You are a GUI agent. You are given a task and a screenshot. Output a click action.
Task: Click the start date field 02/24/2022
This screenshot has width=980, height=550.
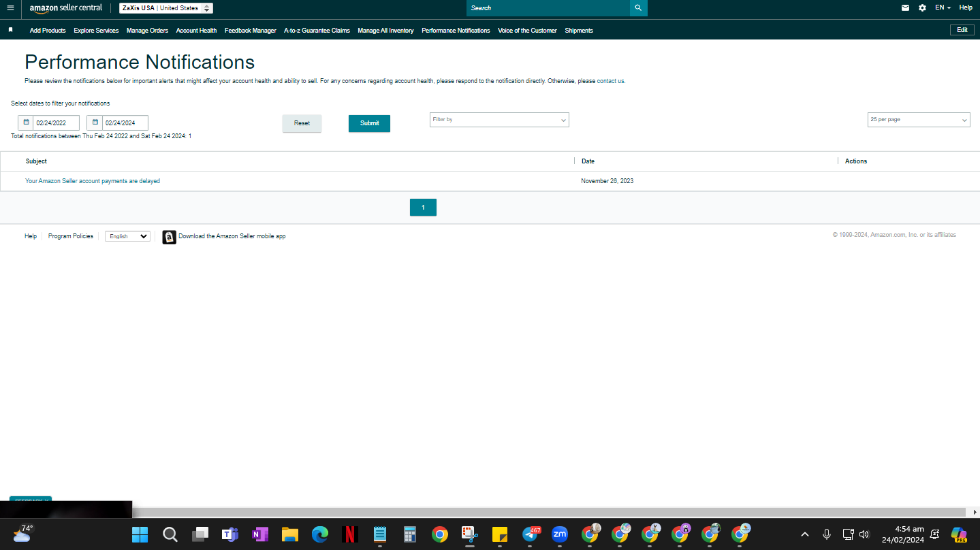tap(56, 123)
